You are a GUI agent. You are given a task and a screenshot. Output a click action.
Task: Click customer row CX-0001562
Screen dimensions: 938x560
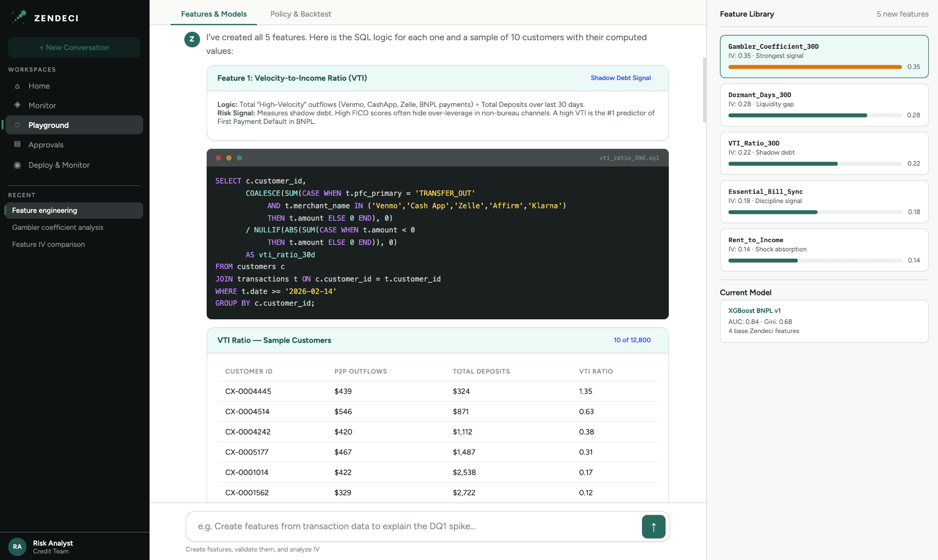tap(438, 493)
